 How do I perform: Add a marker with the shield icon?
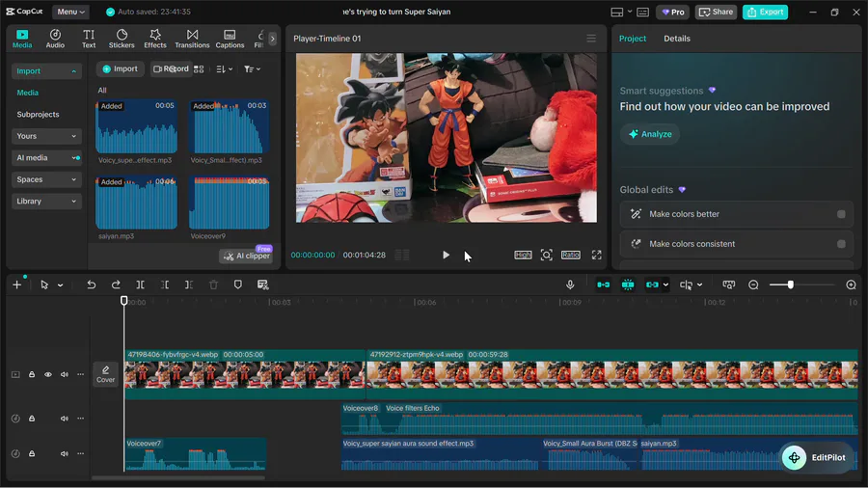pyautogui.click(x=238, y=285)
